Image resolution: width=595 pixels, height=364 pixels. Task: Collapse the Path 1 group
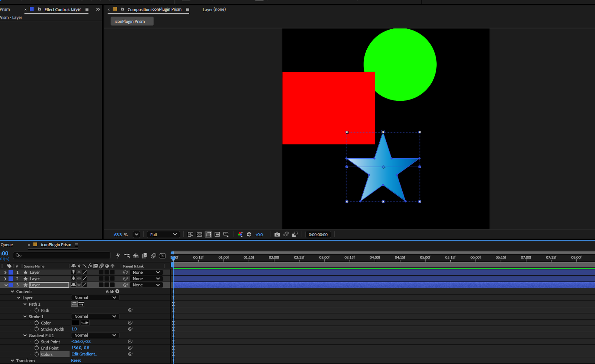(25, 304)
